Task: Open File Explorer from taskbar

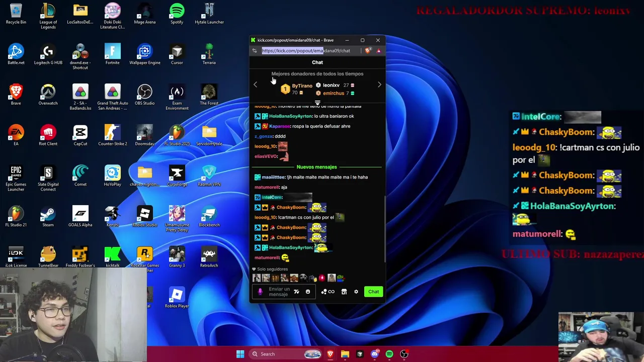Action: point(345,354)
